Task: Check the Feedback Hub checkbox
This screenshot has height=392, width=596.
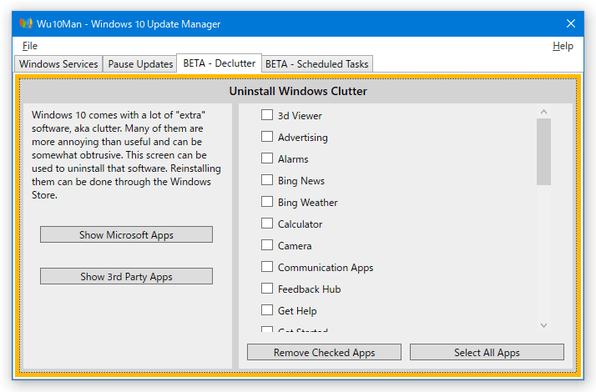Action: coord(267,288)
